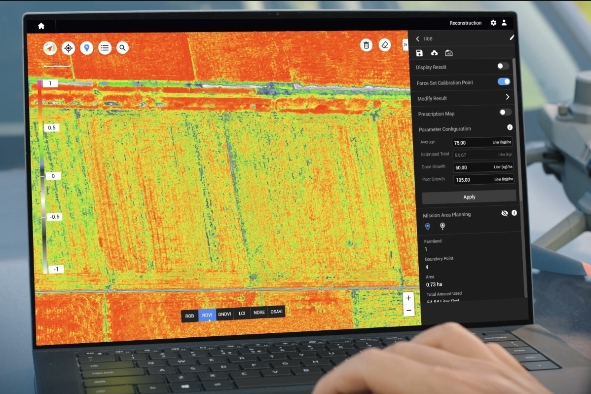This screenshot has height=394, width=591.
Task: Click the cloud upload icon
Action: pos(434,53)
